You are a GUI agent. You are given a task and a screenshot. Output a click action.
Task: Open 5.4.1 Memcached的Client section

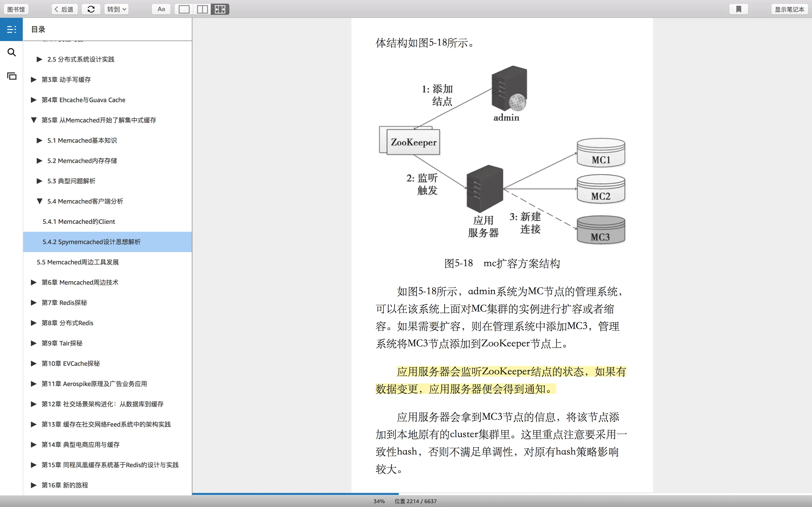[x=78, y=222]
